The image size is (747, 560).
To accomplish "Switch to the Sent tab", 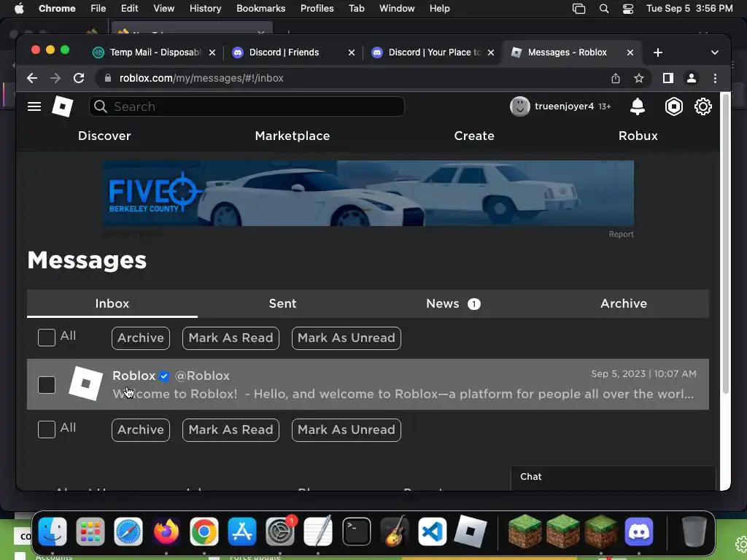I will (x=282, y=303).
